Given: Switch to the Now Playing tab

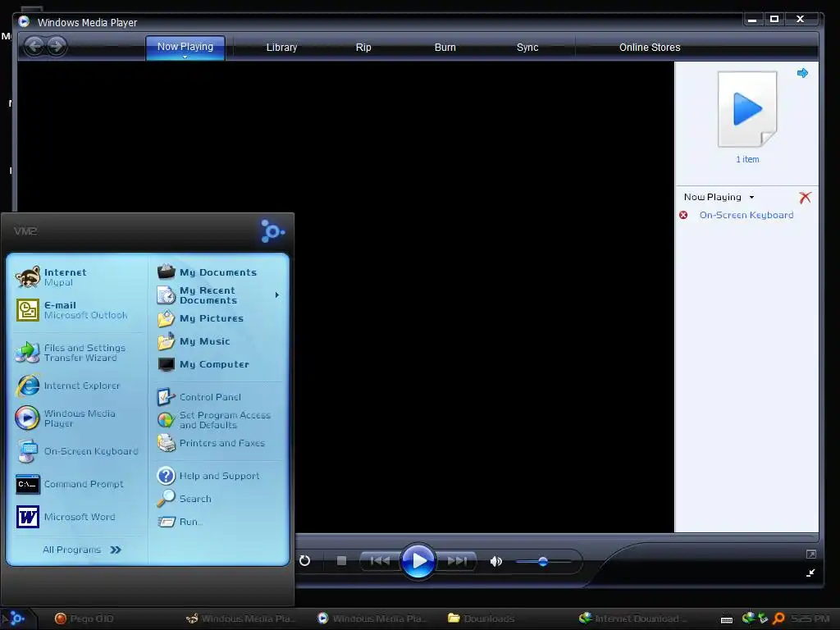Looking at the screenshot, I should point(185,47).
